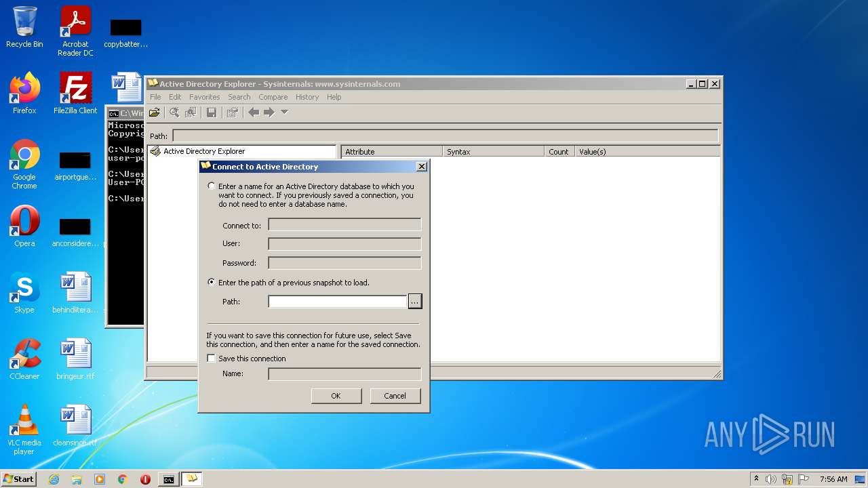
Task: Sort by the Syntax column header
Action: [x=493, y=152]
